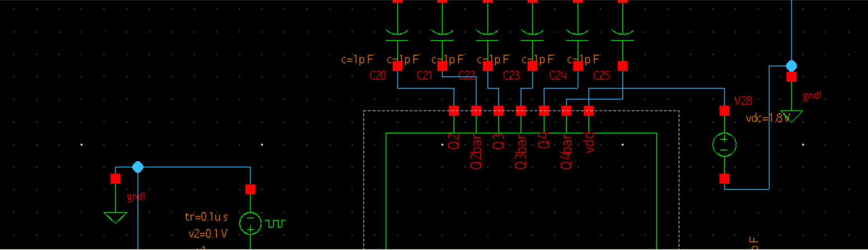Click the C22 instance label
868x250 pixels.
[467, 76]
